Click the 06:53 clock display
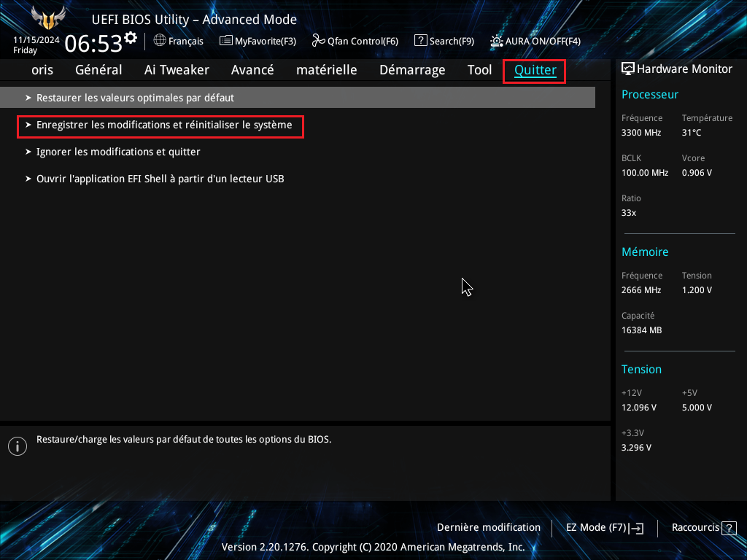This screenshot has height=560, width=747. [x=93, y=44]
